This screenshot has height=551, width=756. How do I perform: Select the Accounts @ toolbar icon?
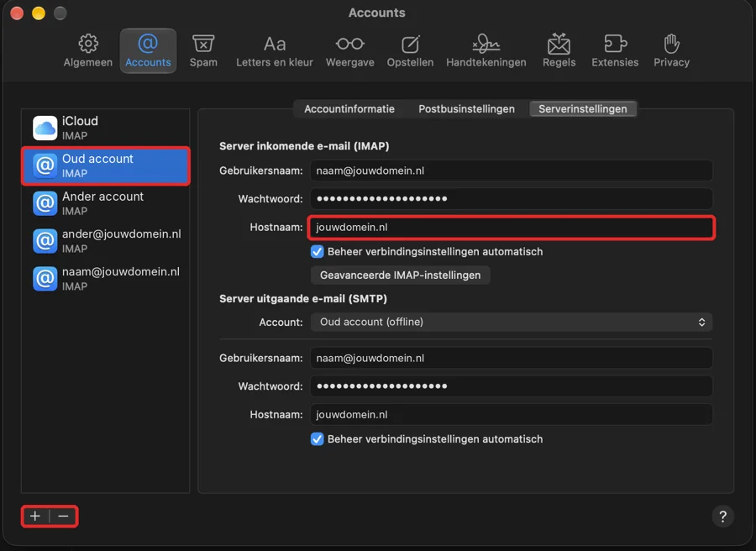tap(148, 50)
